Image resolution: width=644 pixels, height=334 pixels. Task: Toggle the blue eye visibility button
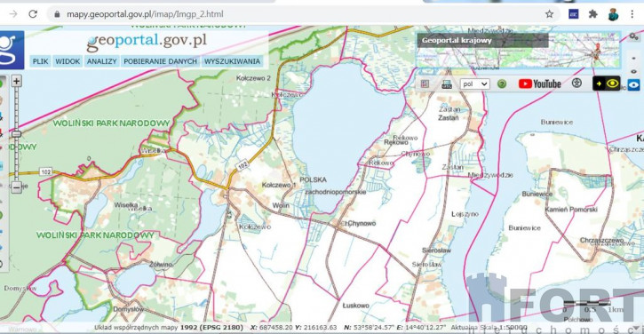pos(633,84)
